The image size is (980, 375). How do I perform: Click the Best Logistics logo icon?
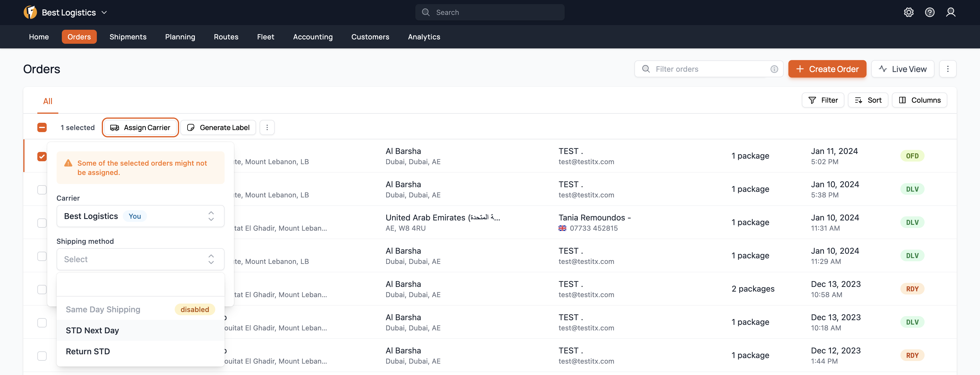30,12
